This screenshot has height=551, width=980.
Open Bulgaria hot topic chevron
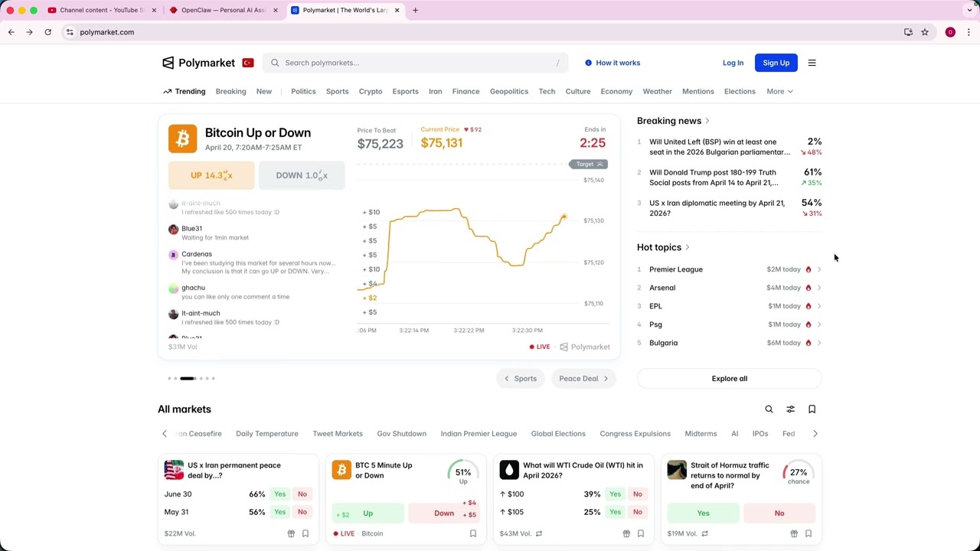click(x=818, y=343)
